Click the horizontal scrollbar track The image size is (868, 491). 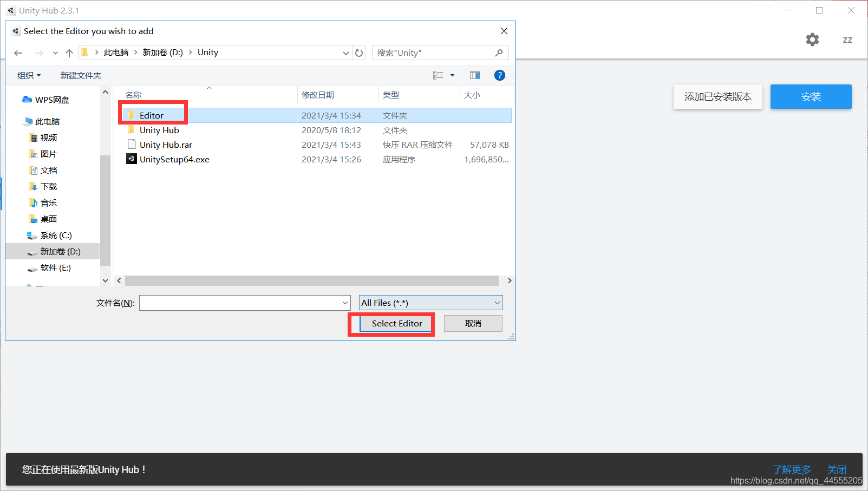point(312,280)
